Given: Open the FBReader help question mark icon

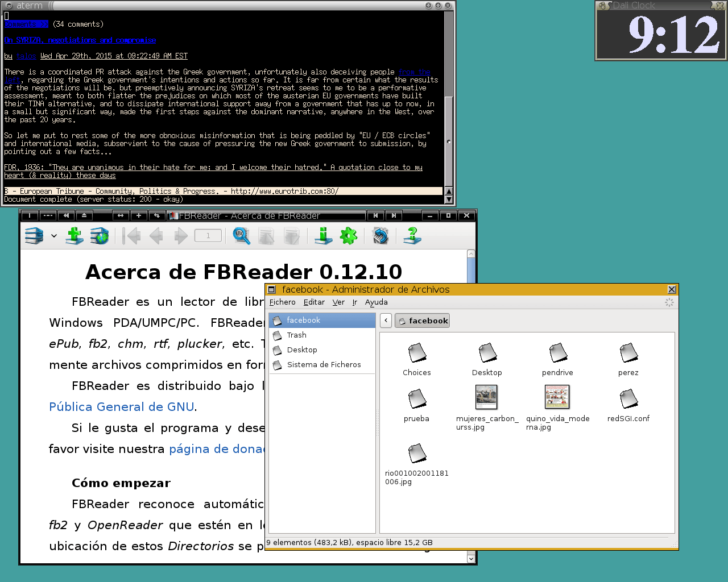Looking at the screenshot, I should [x=412, y=236].
